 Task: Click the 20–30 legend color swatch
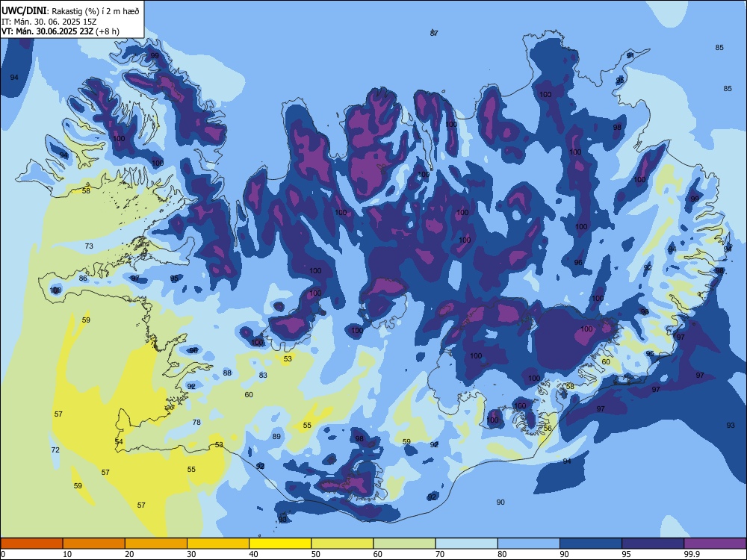156,544
